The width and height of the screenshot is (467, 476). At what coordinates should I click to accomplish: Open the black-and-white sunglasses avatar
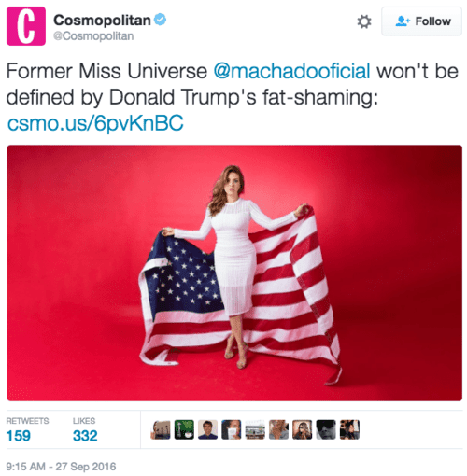click(x=326, y=429)
